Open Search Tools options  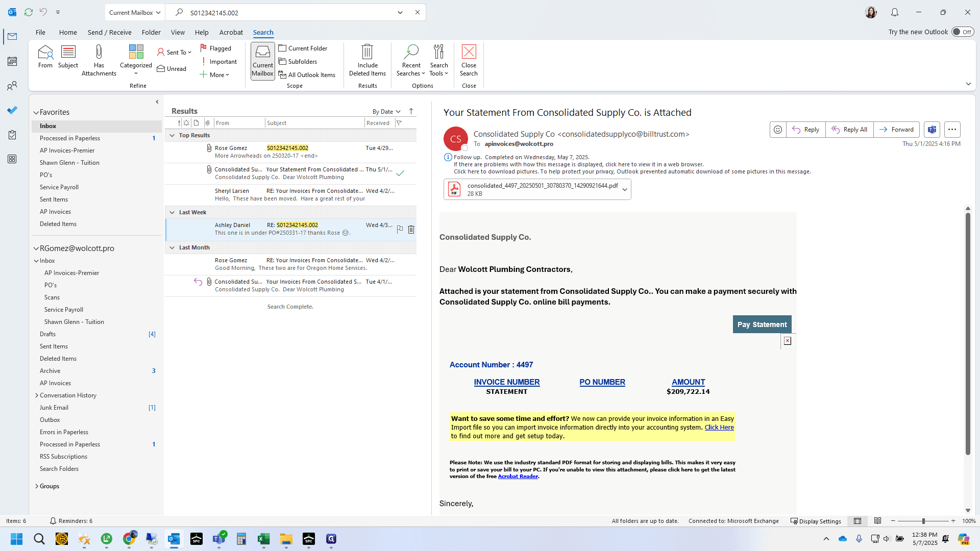(439, 61)
